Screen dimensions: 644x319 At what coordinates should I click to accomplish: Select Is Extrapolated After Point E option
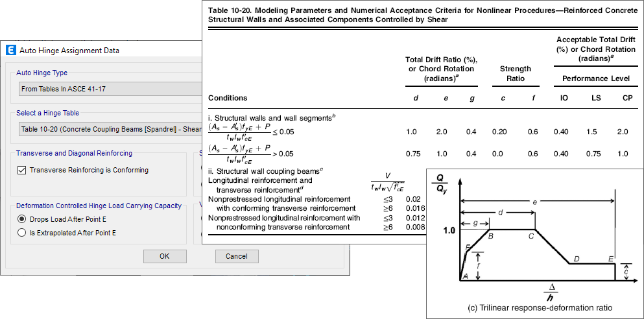[x=22, y=233]
